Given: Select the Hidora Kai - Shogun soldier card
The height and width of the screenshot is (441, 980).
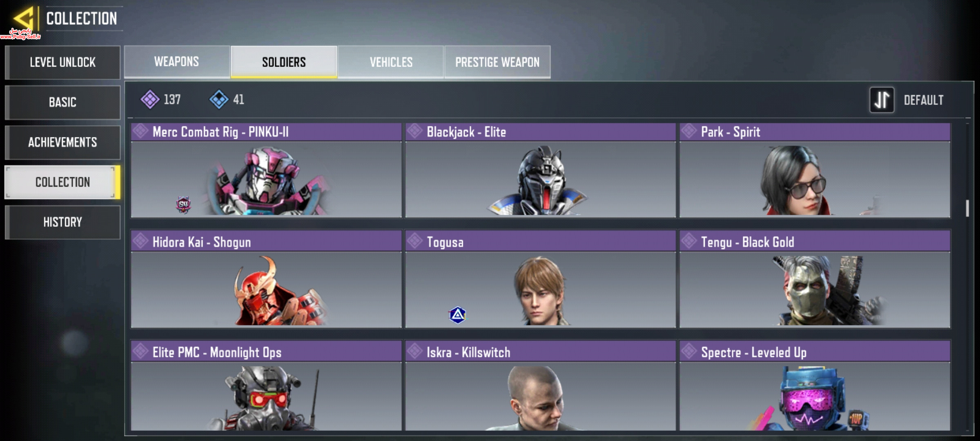Looking at the screenshot, I should [x=266, y=279].
